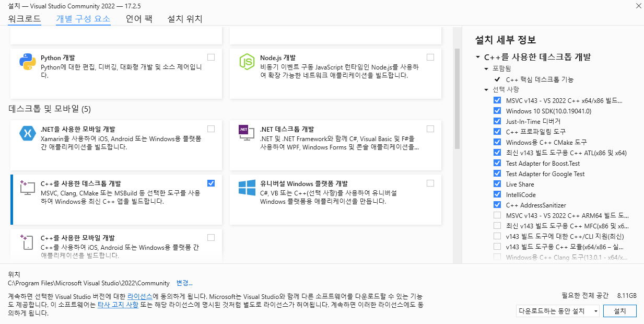Check C++를 사용한 모바일 개발 workload
Screen dimensions: 644x324
211,237
